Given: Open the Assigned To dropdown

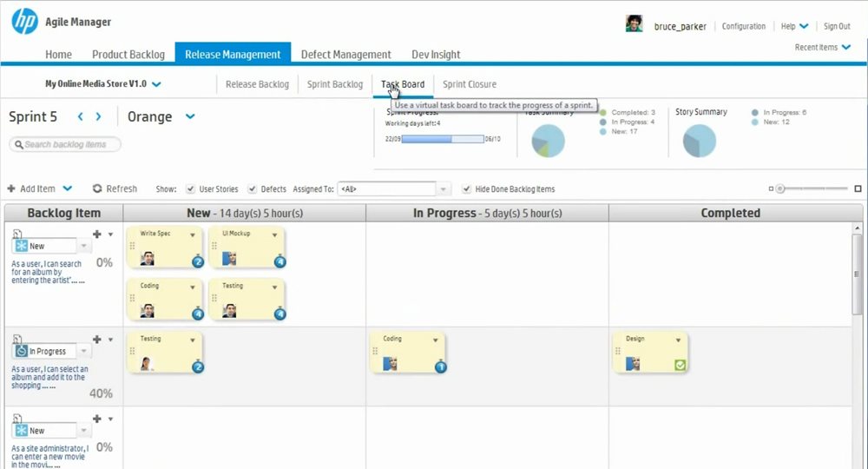Looking at the screenshot, I should pos(444,188).
